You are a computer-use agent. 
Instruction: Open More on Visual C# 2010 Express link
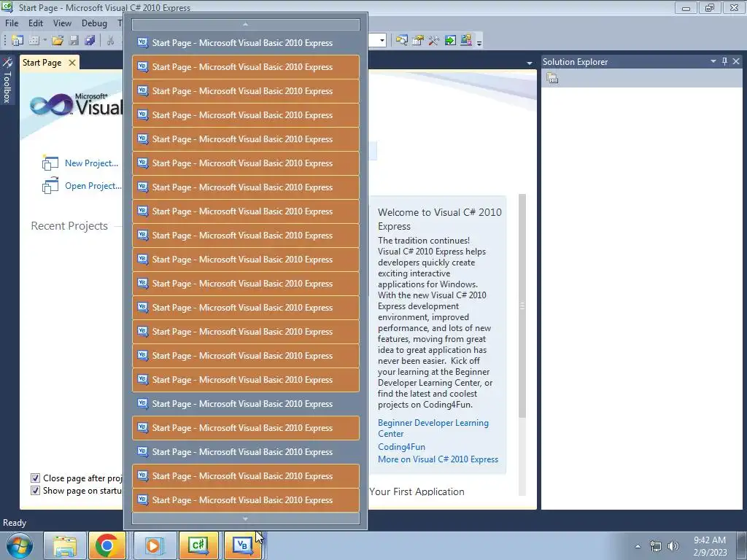(x=438, y=459)
